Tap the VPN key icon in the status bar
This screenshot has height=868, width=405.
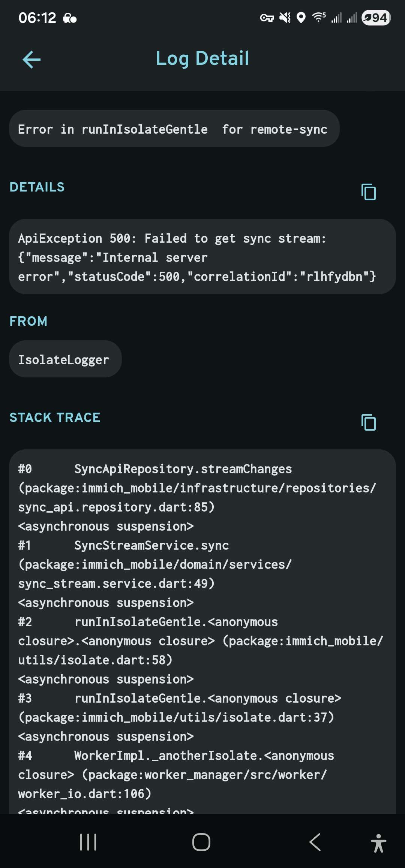tap(267, 18)
